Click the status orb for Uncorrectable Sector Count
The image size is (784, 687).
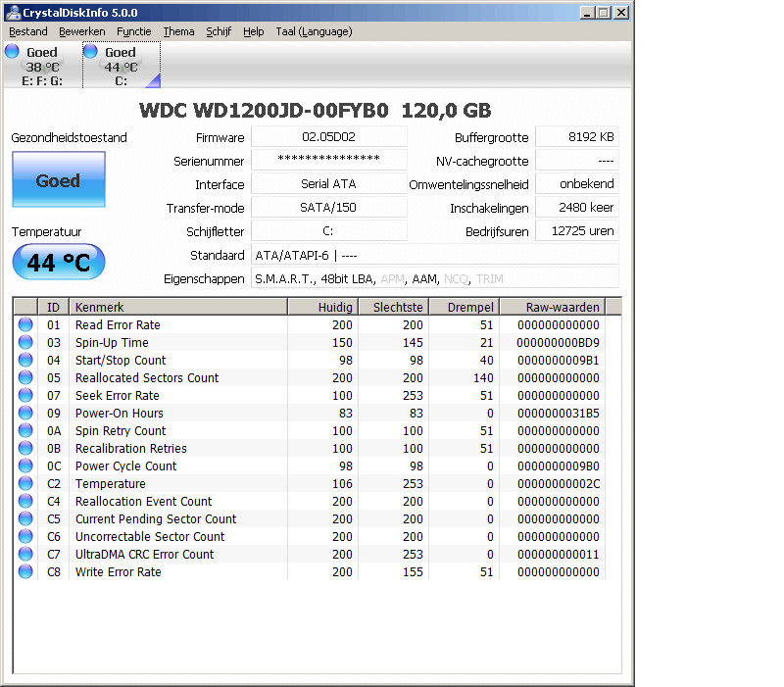[25, 536]
